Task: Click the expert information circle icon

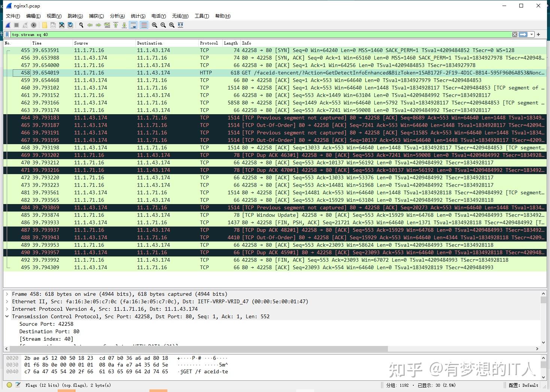Action: pyautogui.click(x=9, y=385)
